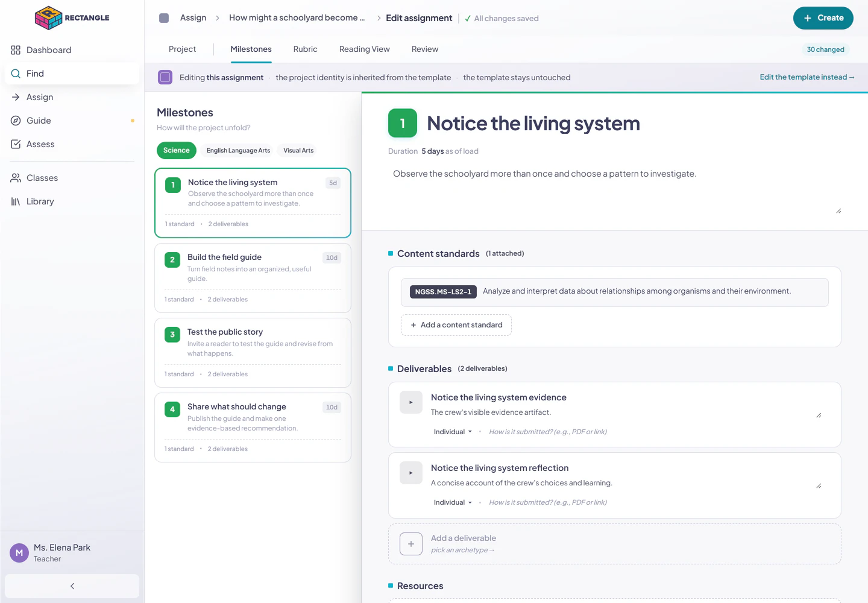Click the 5 days duration value

point(432,151)
